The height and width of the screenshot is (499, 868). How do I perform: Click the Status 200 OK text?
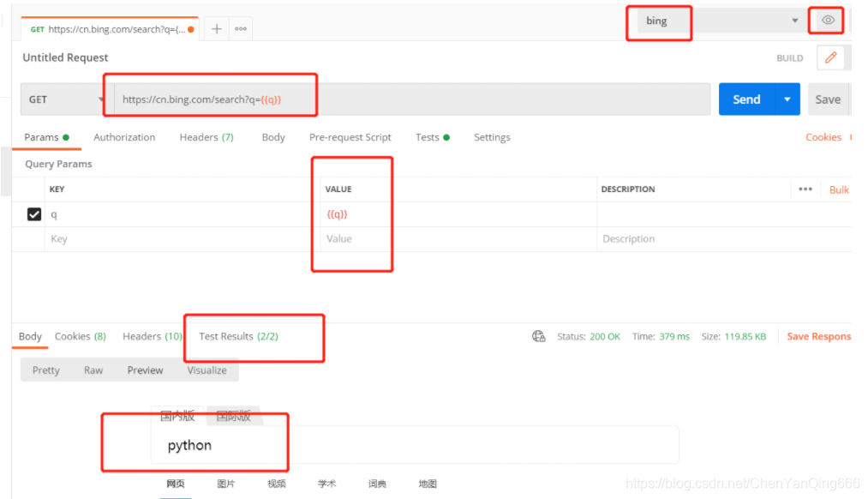coord(589,337)
